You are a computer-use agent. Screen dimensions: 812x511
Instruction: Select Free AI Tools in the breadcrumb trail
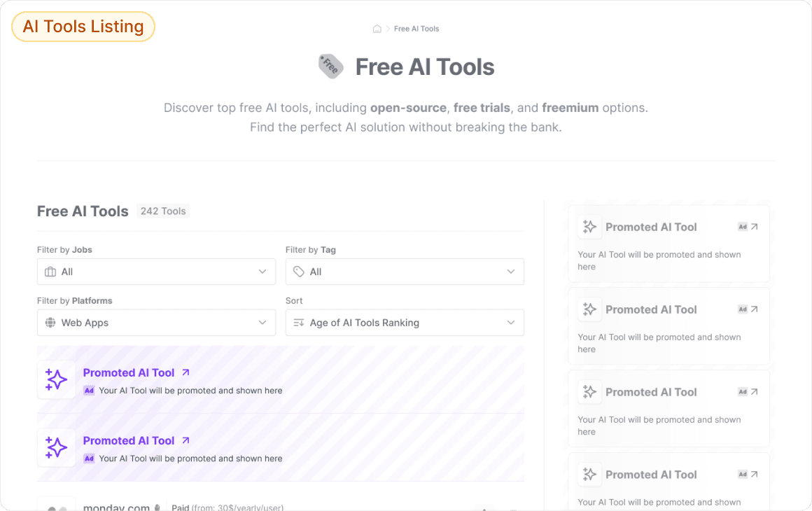(x=416, y=28)
